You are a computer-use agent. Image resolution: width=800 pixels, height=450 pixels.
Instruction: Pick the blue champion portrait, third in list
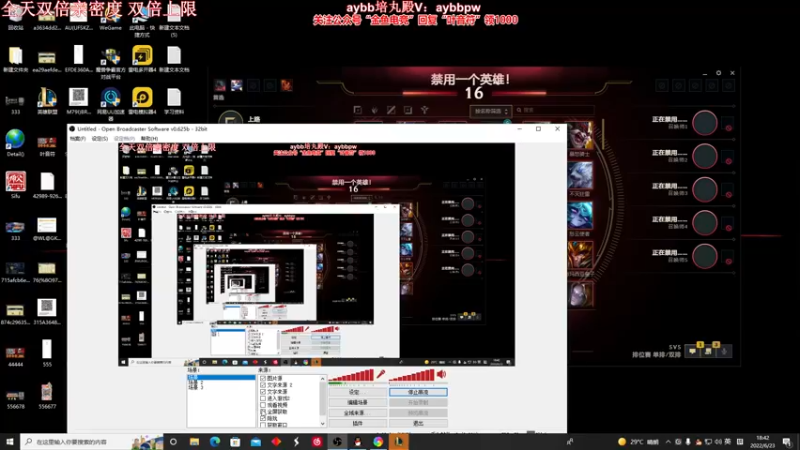click(x=580, y=215)
